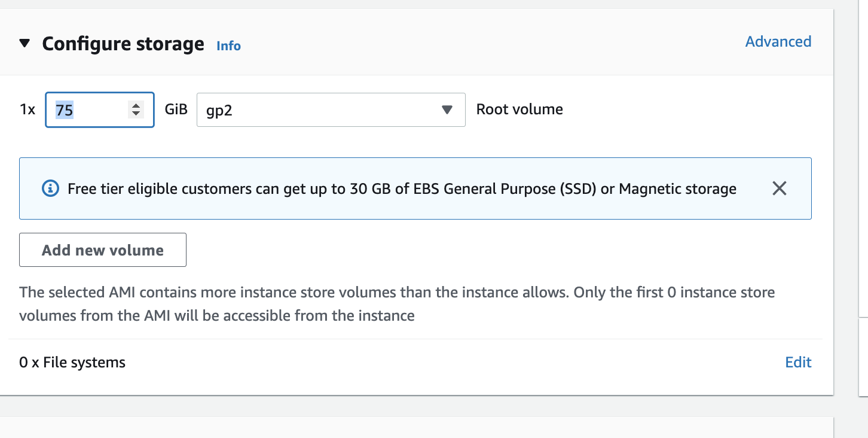The width and height of the screenshot is (868, 438).
Task: Open the gp2 volume type dropdown
Action: coord(331,109)
